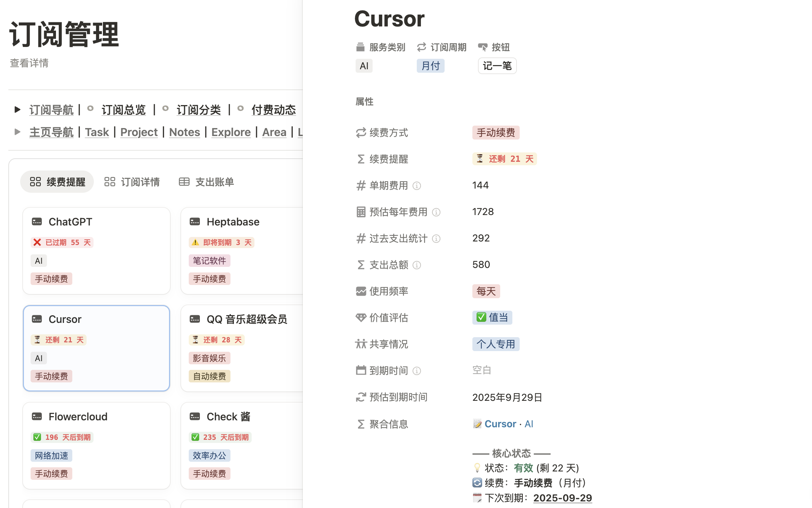Open the Cursor aggregation link

[500, 424]
